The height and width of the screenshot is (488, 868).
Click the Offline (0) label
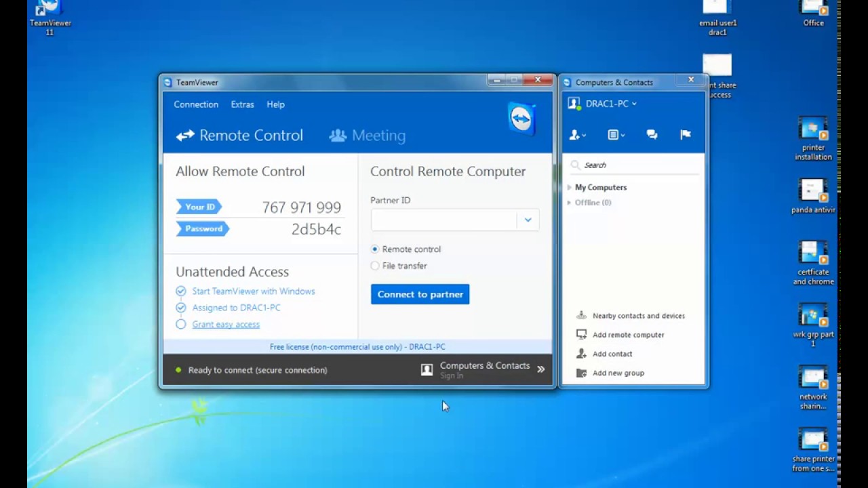[593, 203]
